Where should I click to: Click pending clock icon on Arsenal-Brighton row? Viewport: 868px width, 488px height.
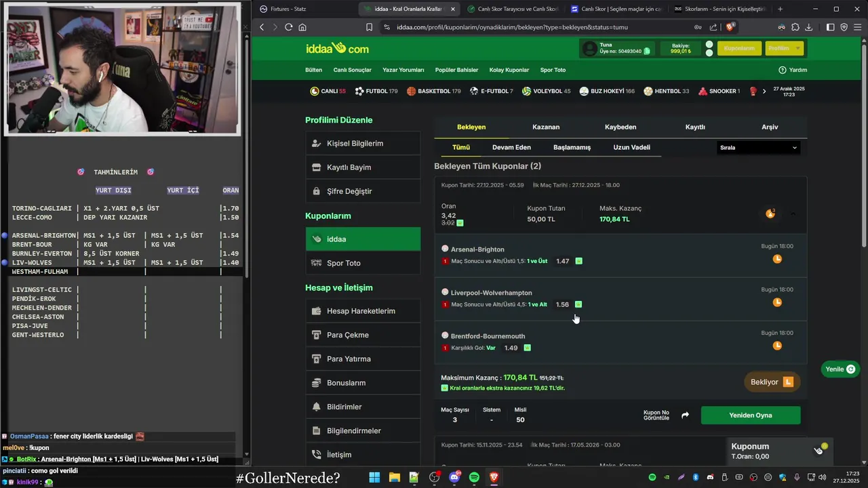coord(777,259)
